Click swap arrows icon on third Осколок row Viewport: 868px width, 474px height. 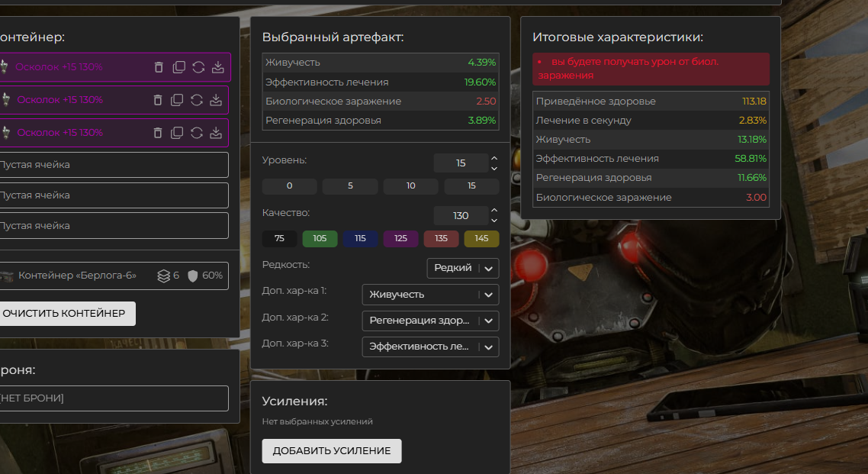197,132
